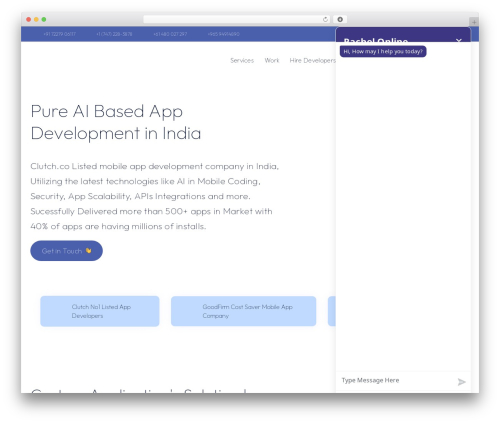
Task: Click the Clutch.co Listed description paragraph
Action: coord(154,196)
